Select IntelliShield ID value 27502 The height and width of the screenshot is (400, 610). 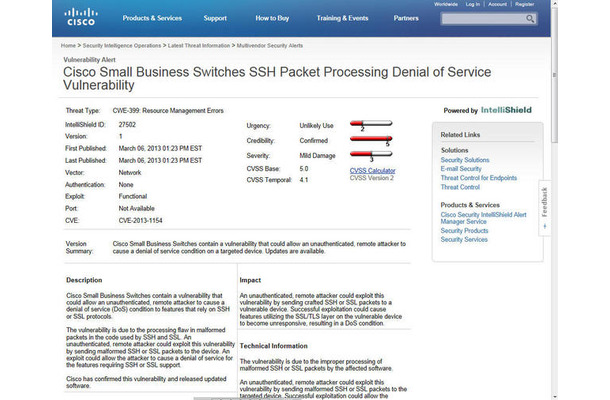127,125
